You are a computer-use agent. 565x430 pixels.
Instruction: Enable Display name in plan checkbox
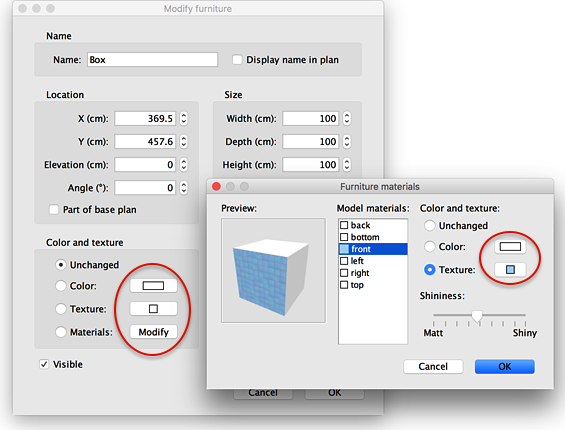(237, 59)
